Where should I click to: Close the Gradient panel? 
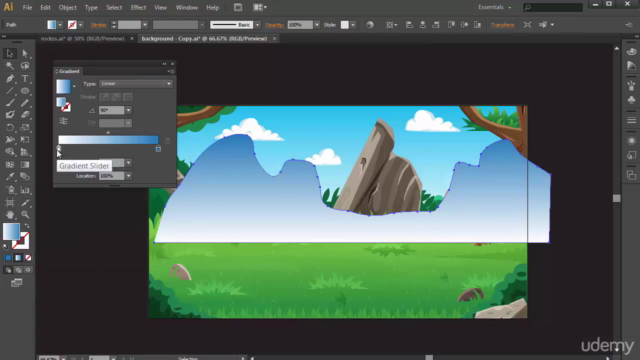click(x=172, y=64)
